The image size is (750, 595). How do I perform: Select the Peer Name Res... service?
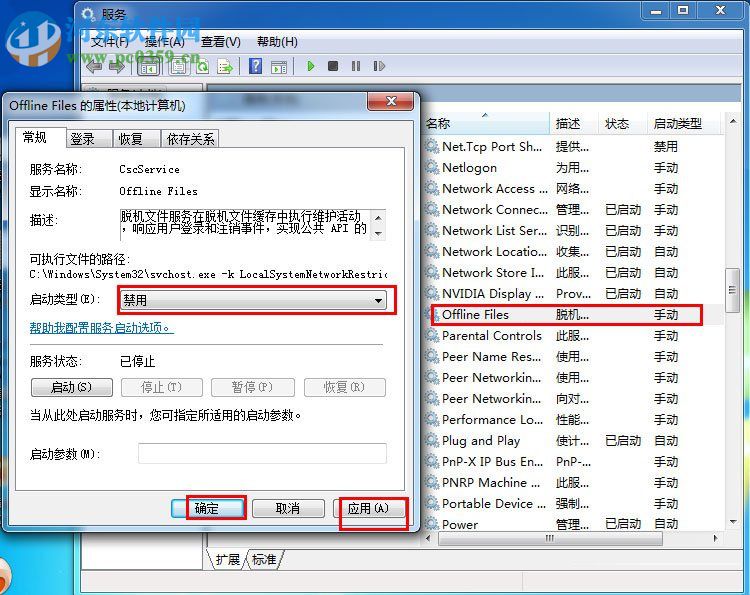(573, 356)
